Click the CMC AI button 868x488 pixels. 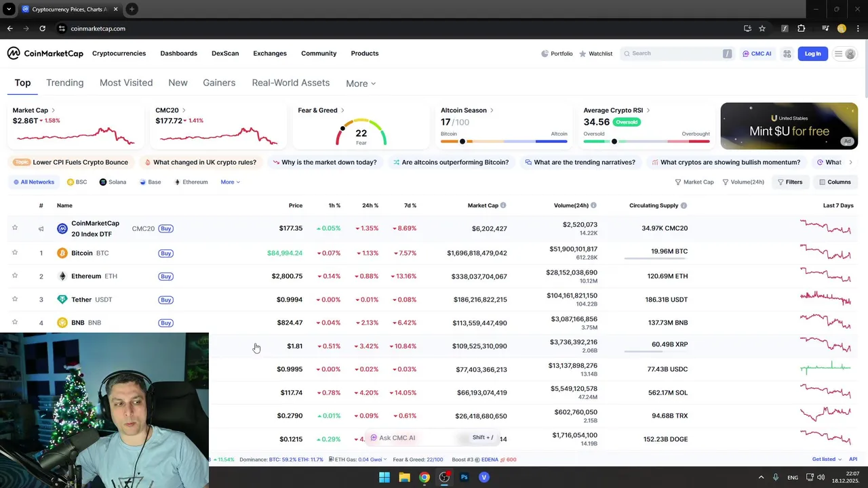(x=757, y=54)
